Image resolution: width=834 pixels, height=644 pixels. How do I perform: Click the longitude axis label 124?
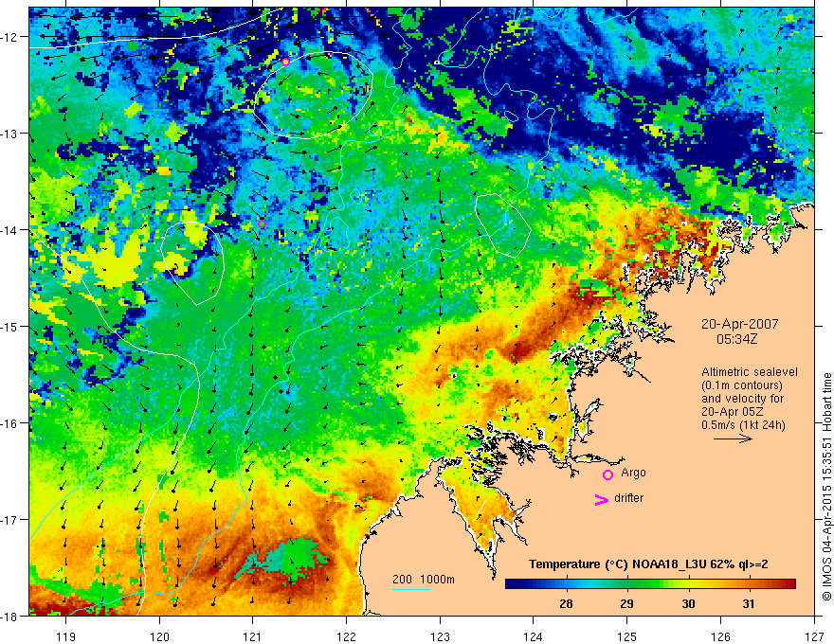(x=534, y=636)
